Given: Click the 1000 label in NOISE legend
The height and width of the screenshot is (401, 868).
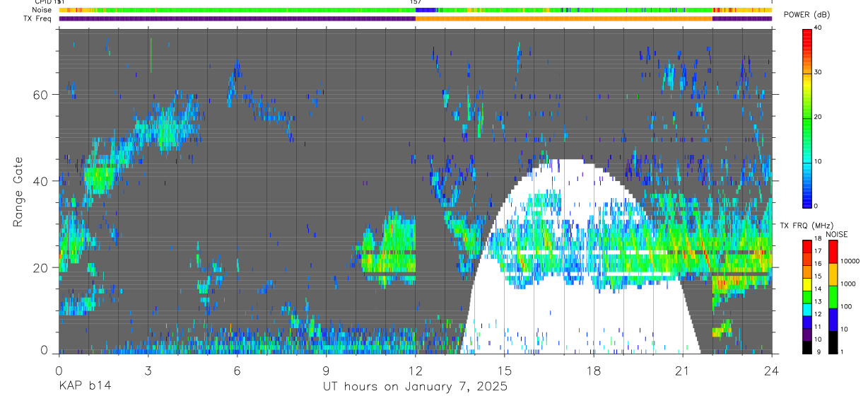Looking at the screenshot, I should (847, 285).
